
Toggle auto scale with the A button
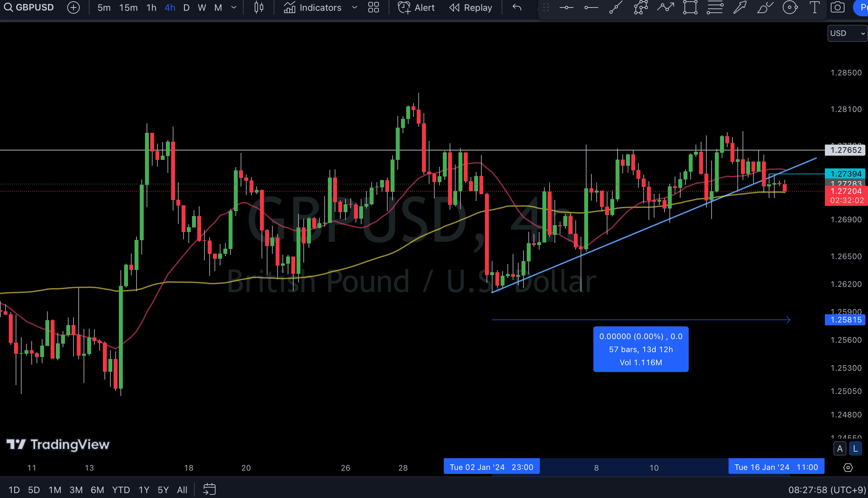[x=840, y=449]
